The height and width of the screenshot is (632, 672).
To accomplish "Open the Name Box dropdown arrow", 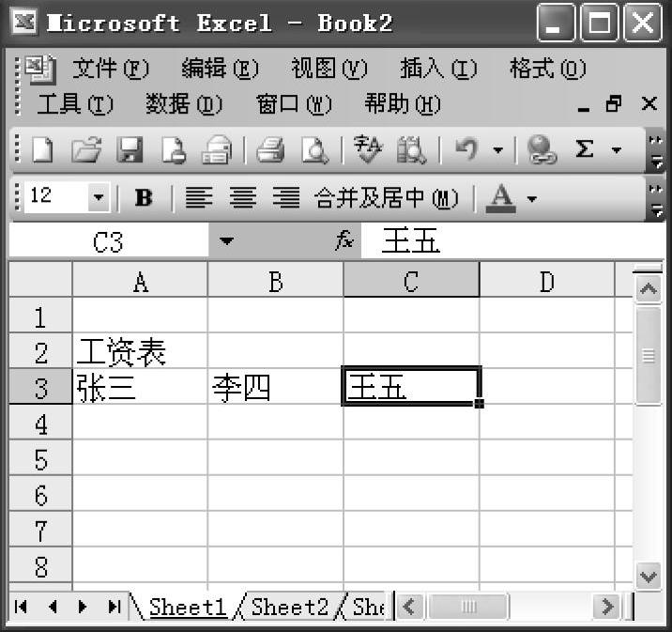I will click(x=226, y=241).
